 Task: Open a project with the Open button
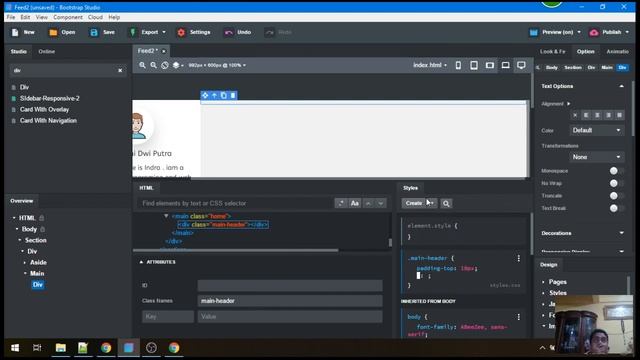(62, 32)
